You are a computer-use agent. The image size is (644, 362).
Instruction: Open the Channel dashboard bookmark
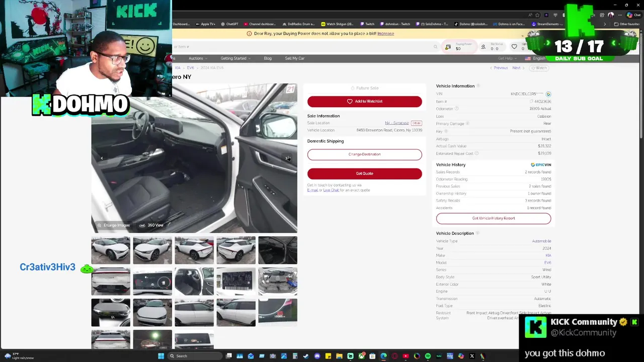[260, 24]
